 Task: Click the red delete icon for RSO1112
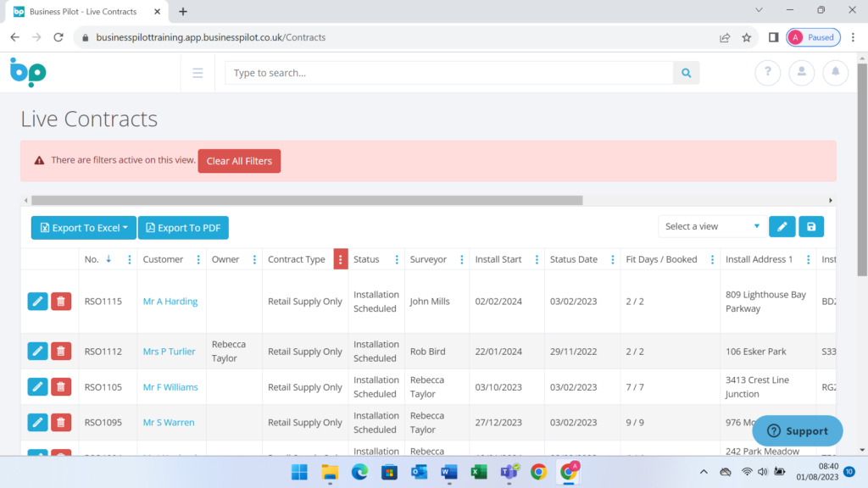pyautogui.click(x=61, y=352)
